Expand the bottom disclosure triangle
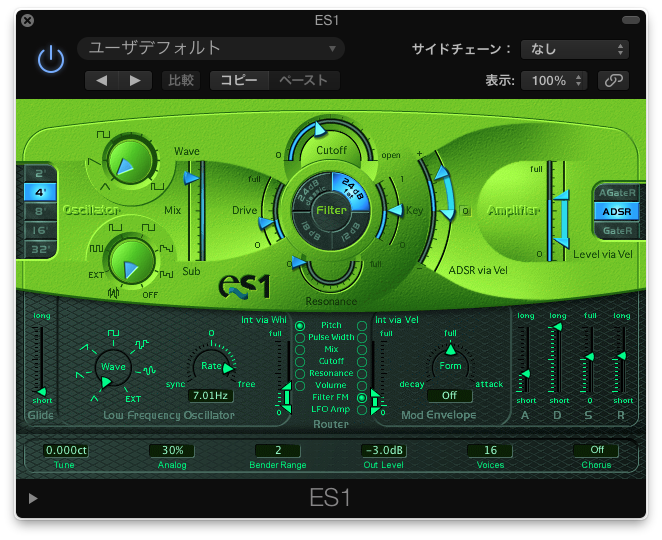The image size is (662, 540). 33,499
